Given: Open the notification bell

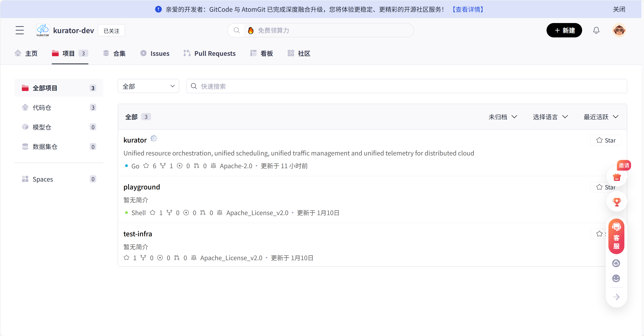Looking at the screenshot, I should tap(596, 30).
